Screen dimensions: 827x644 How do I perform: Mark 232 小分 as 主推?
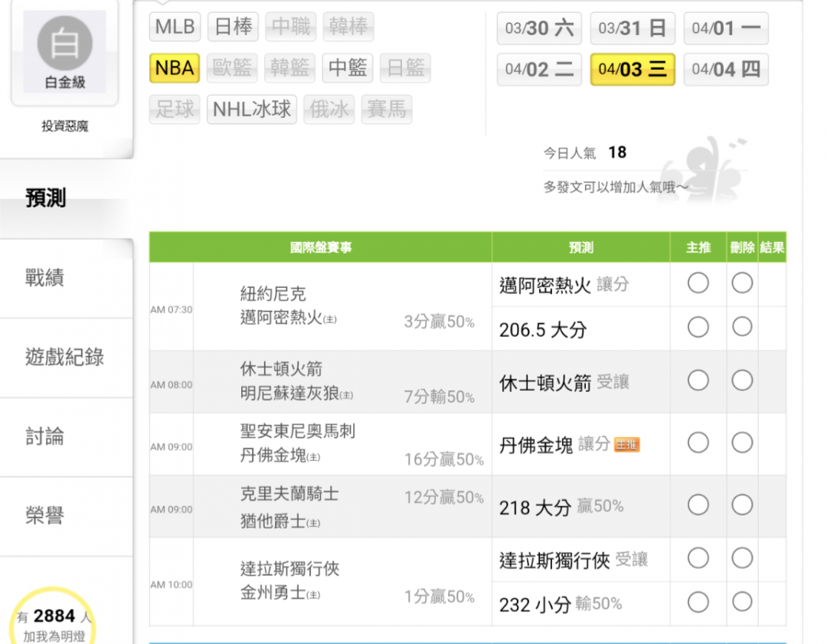pos(698,603)
